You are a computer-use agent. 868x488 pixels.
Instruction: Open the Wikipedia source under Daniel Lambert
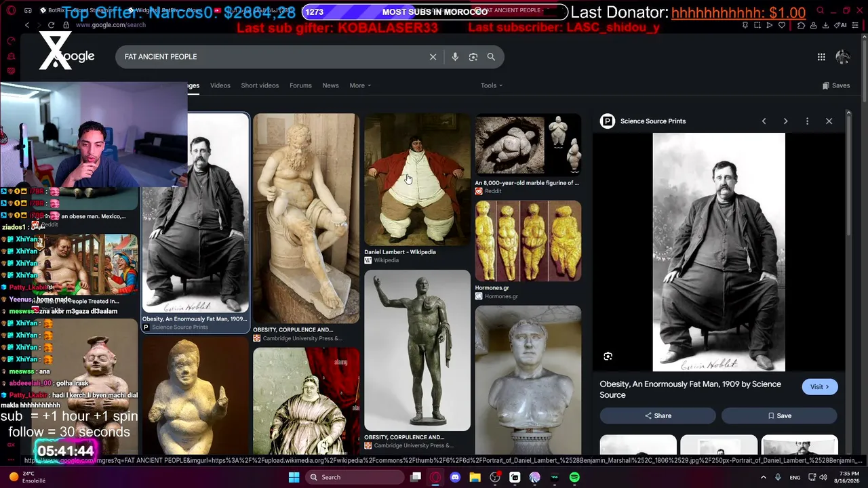pyautogui.click(x=382, y=260)
